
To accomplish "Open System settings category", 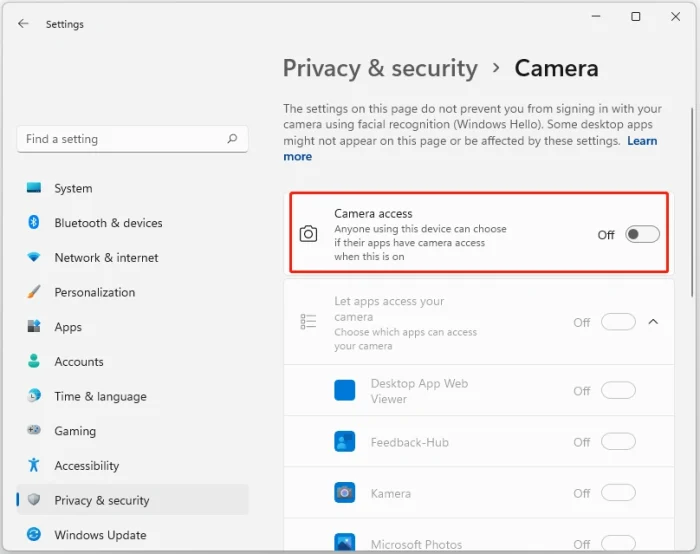I will coord(132,188).
